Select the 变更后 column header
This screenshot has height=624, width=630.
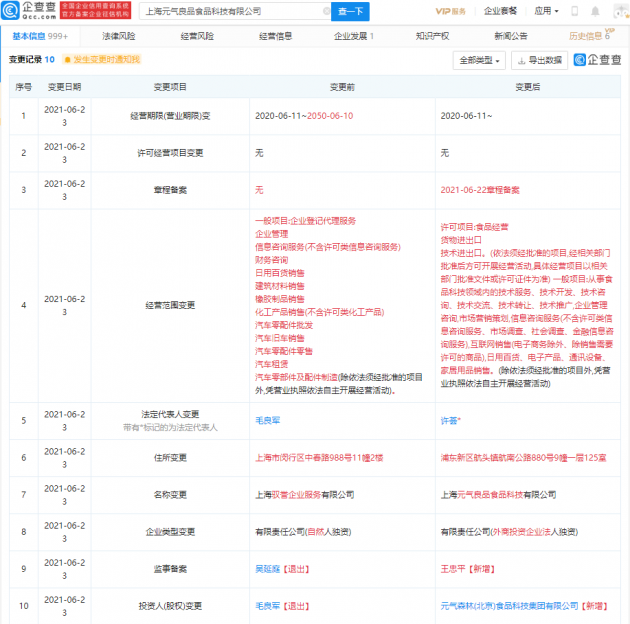point(528,87)
